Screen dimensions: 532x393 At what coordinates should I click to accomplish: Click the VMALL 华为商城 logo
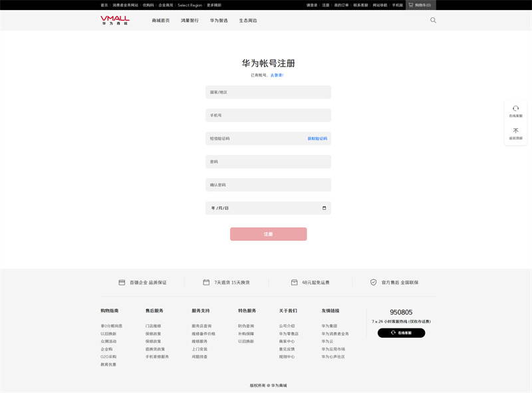114,20
